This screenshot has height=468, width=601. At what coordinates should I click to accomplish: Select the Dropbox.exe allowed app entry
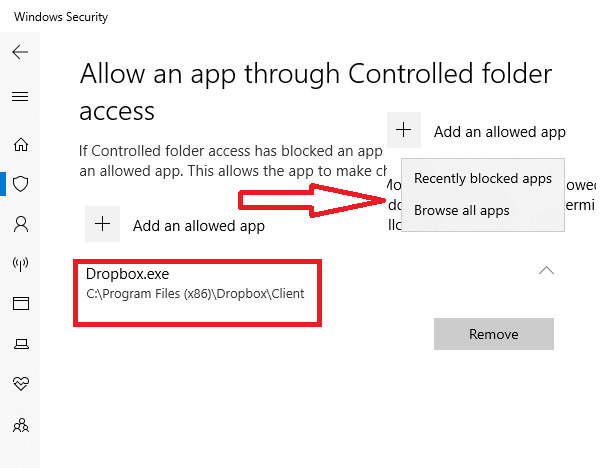pos(196,283)
